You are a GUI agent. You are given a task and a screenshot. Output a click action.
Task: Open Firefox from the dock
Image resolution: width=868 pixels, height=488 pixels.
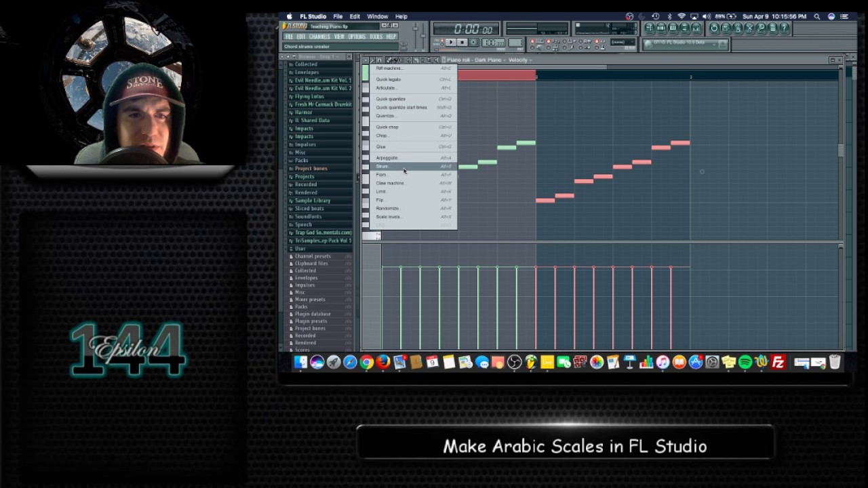[382, 363]
